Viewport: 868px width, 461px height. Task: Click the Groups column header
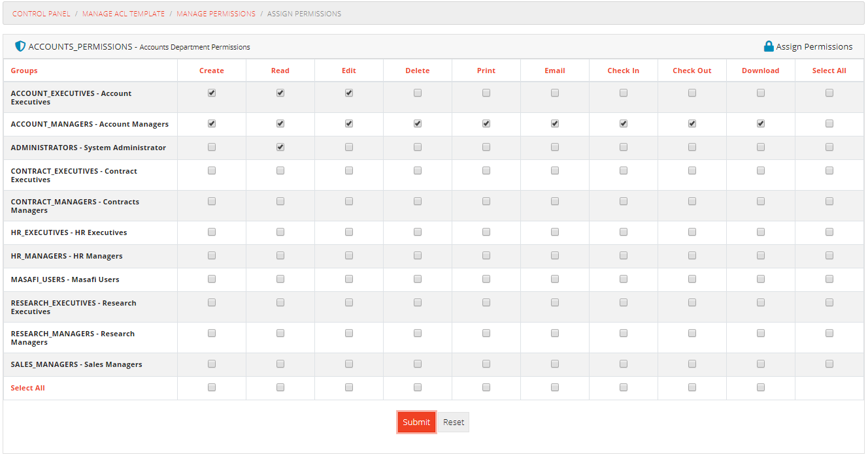pos(24,71)
